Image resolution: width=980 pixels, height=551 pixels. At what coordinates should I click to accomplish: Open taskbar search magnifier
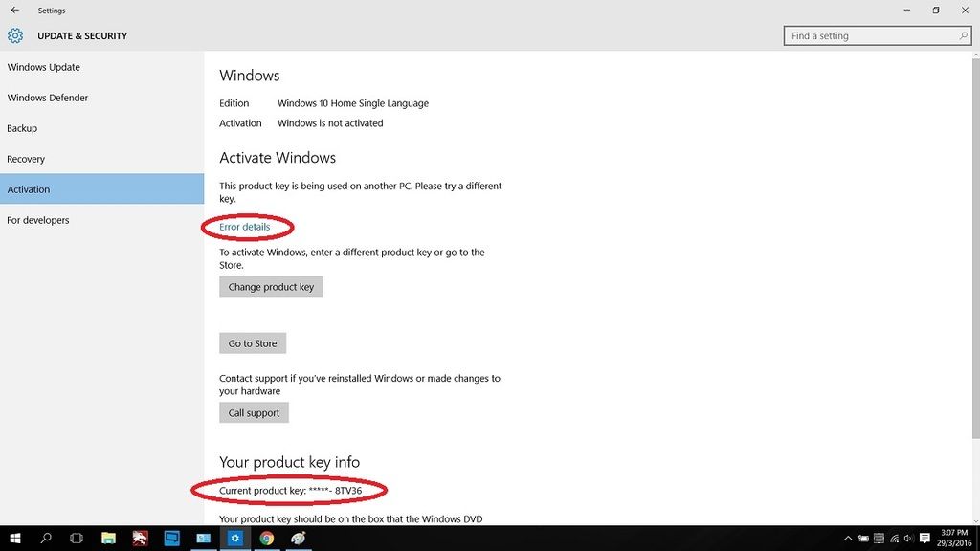coord(46,539)
